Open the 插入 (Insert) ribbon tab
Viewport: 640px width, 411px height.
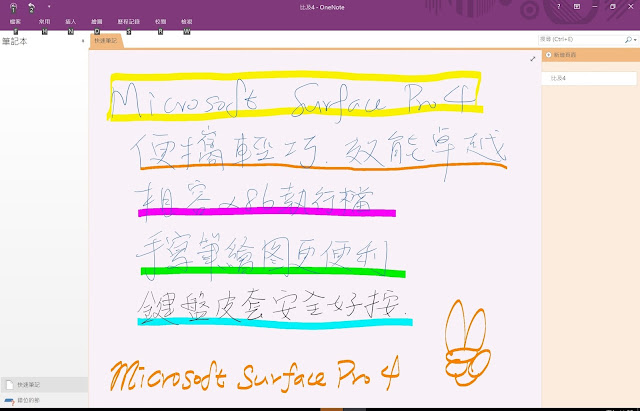pyautogui.click(x=71, y=22)
